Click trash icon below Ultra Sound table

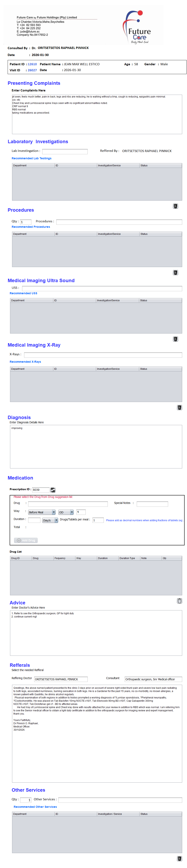(175, 339)
